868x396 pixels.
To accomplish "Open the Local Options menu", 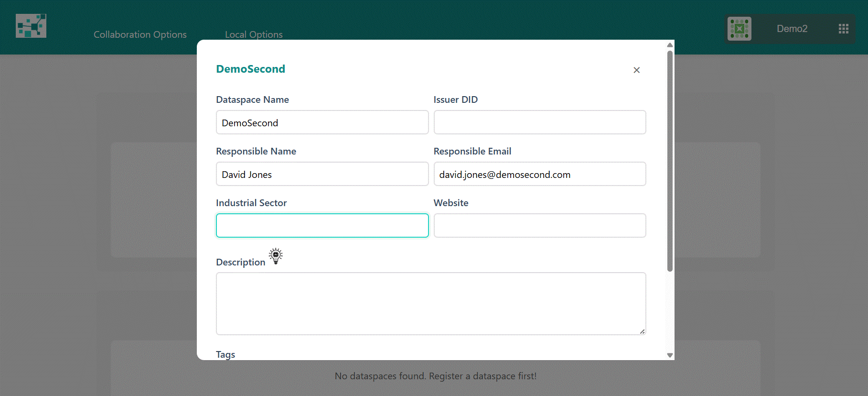I will (254, 34).
